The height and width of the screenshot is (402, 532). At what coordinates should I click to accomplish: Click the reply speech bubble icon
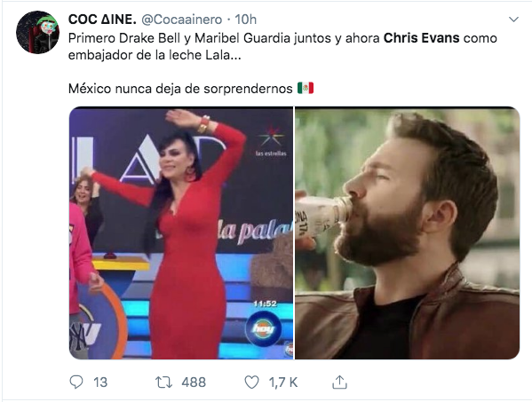pyautogui.click(x=76, y=382)
